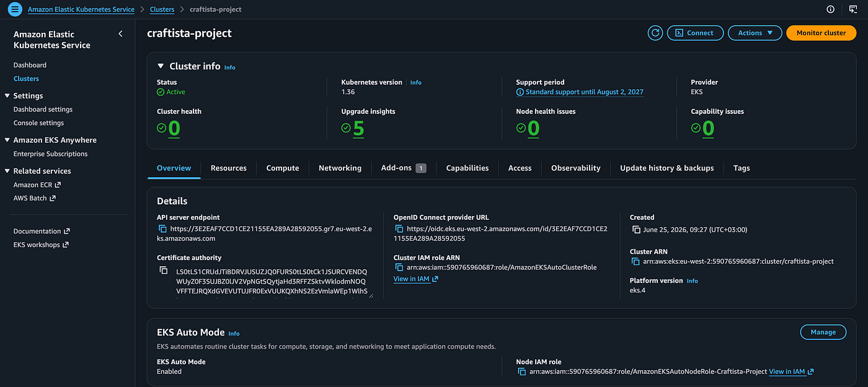Refresh the cluster with the circular arrow button
This screenshot has height=387, width=868.
pos(655,33)
